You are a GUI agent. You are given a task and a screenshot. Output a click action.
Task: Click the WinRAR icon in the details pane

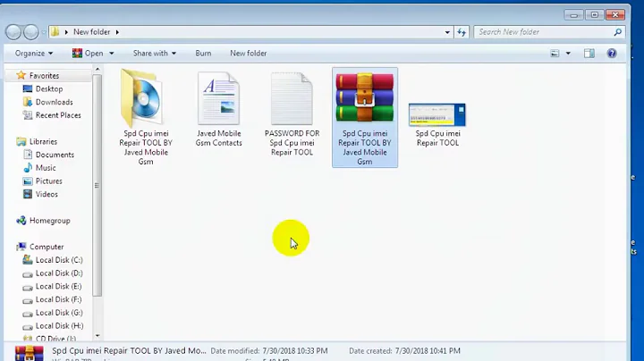tap(30, 353)
